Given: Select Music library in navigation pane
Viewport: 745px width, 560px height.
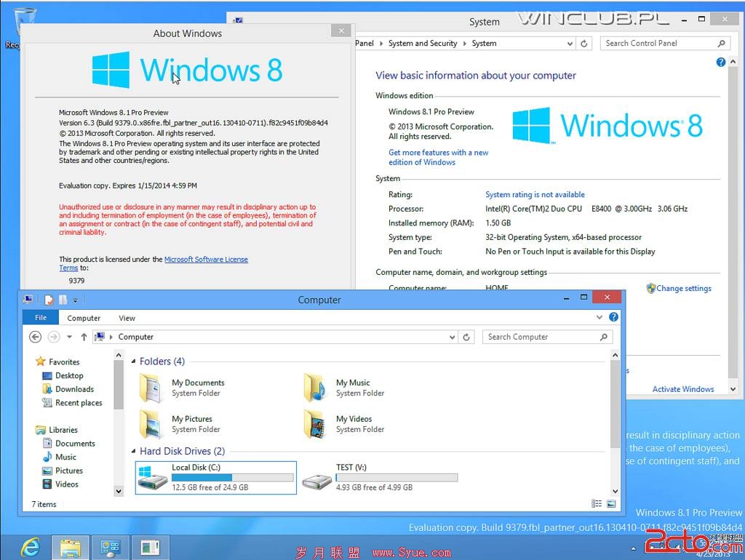Looking at the screenshot, I should click(x=65, y=457).
